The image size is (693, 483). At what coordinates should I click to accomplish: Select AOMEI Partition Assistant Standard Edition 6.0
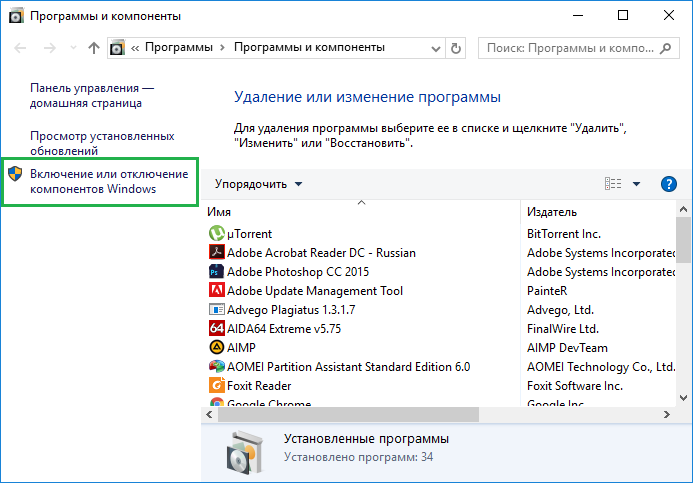click(x=348, y=367)
